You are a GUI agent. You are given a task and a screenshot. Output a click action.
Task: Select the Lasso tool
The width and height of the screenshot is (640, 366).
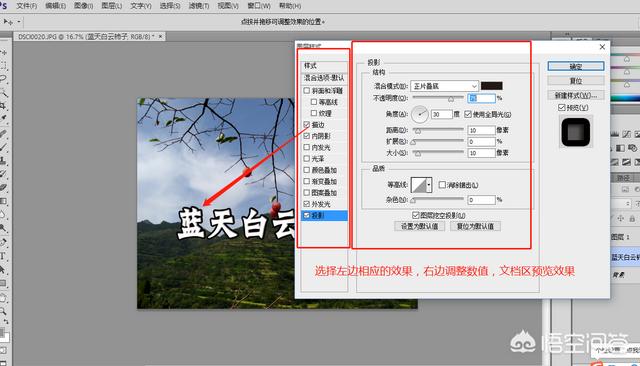click(x=3, y=78)
